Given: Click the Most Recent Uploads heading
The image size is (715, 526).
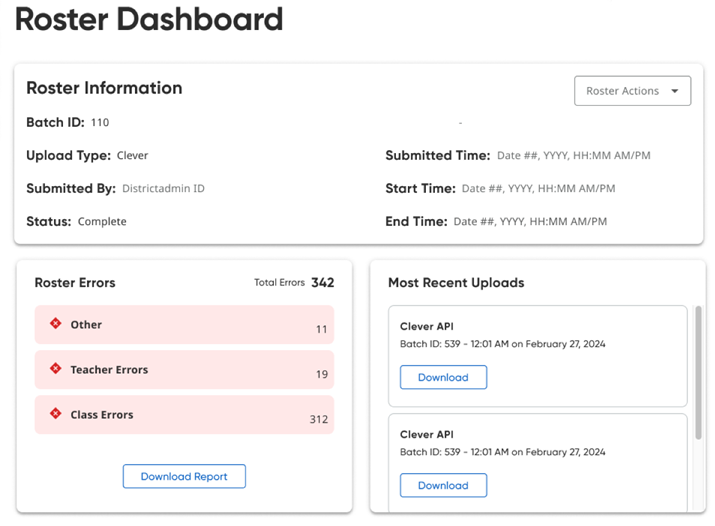Looking at the screenshot, I should pyautogui.click(x=456, y=283).
